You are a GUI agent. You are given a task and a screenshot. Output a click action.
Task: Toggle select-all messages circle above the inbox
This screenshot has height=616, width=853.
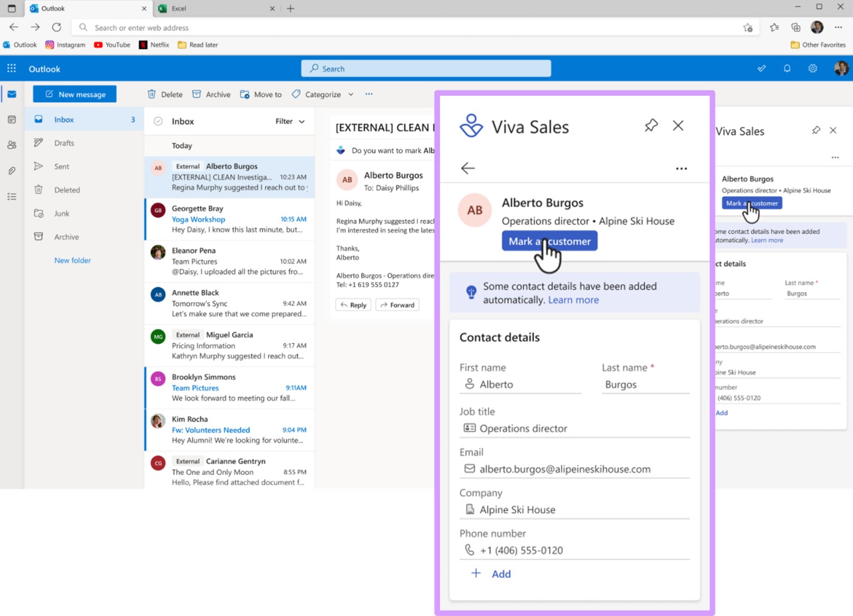[157, 121]
